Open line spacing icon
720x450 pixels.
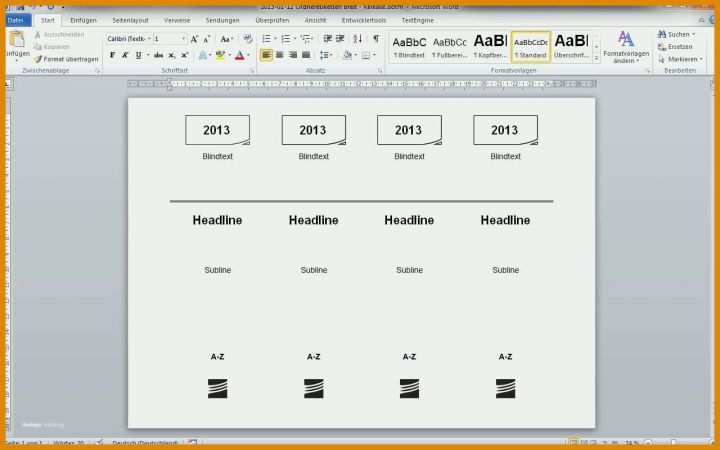pyautogui.click(x=324, y=55)
